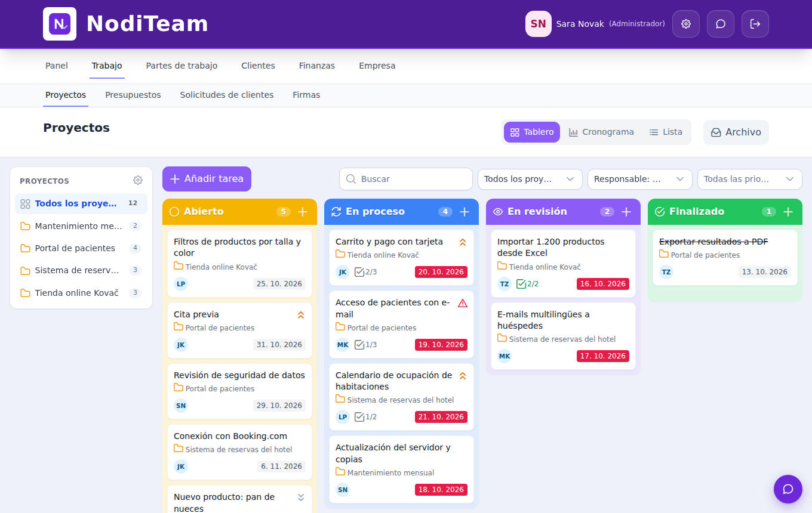Switch to Presupuestos sub-tab

(x=133, y=95)
